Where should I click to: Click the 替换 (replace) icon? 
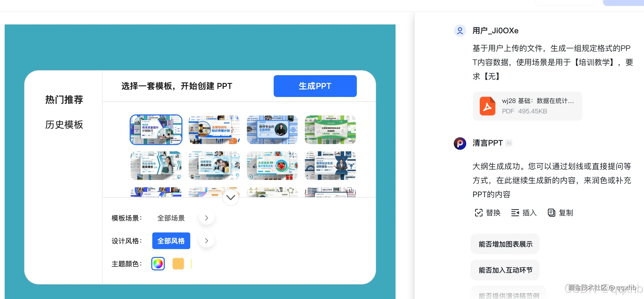[x=479, y=213]
